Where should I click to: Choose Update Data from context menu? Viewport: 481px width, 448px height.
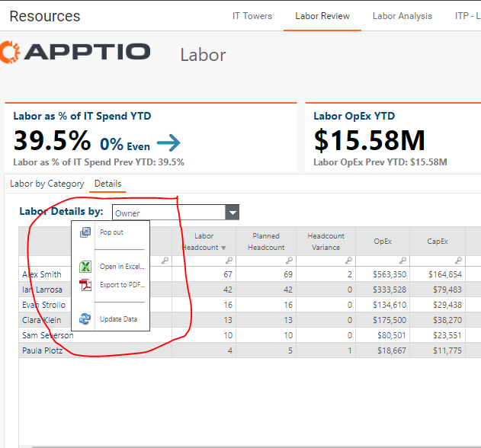tap(119, 319)
